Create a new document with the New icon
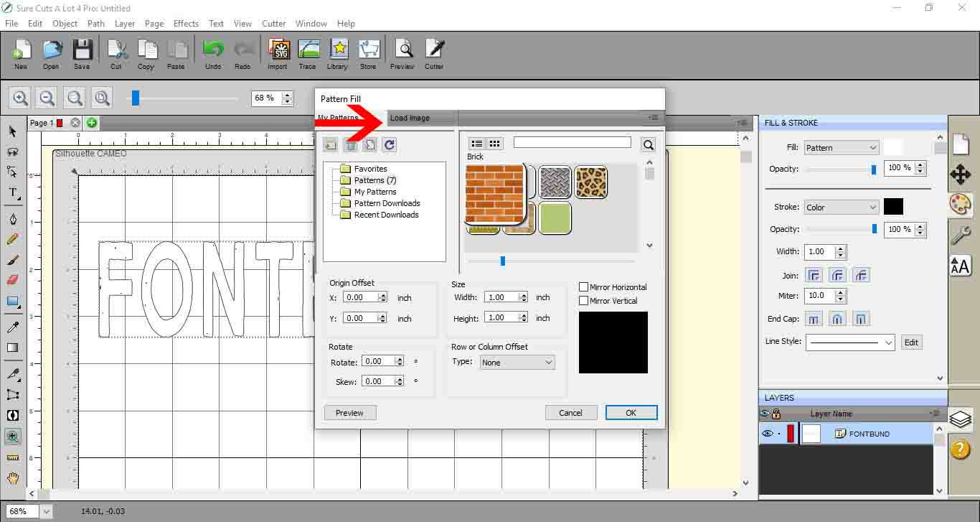Screen dimensions: 980x522 (x=21, y=54)
